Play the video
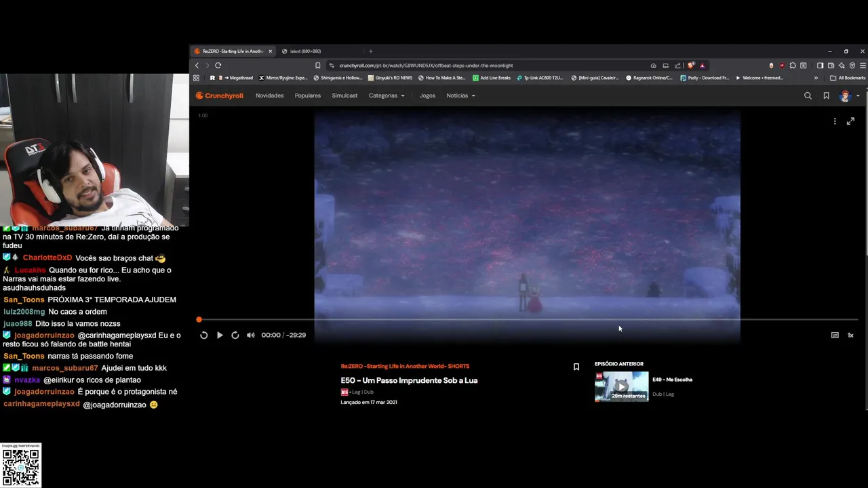Image resolution: width=868 pixels, height=488 pixels. [x=220, y=335]
